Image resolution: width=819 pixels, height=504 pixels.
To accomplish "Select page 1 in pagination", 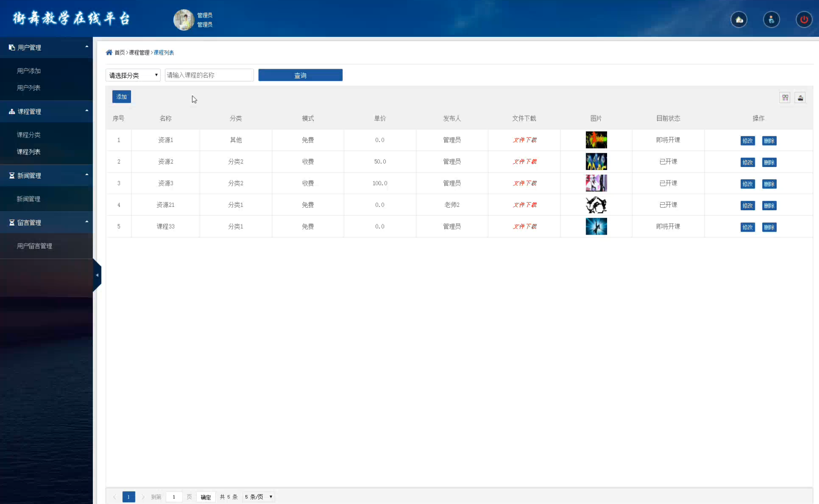I will (x=128, y=497).
